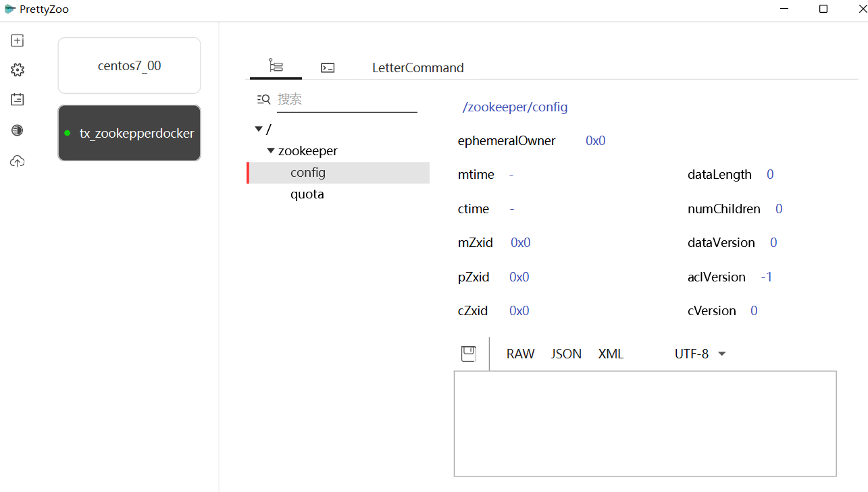Switch data view to JSON
This screenshot has width=868, height=492.
(x=566, y=354)
